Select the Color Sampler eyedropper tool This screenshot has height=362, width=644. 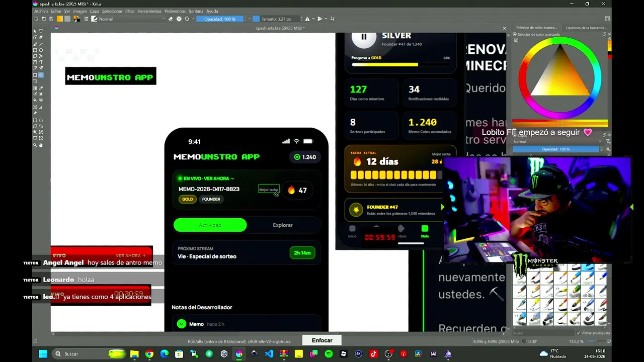41,88
